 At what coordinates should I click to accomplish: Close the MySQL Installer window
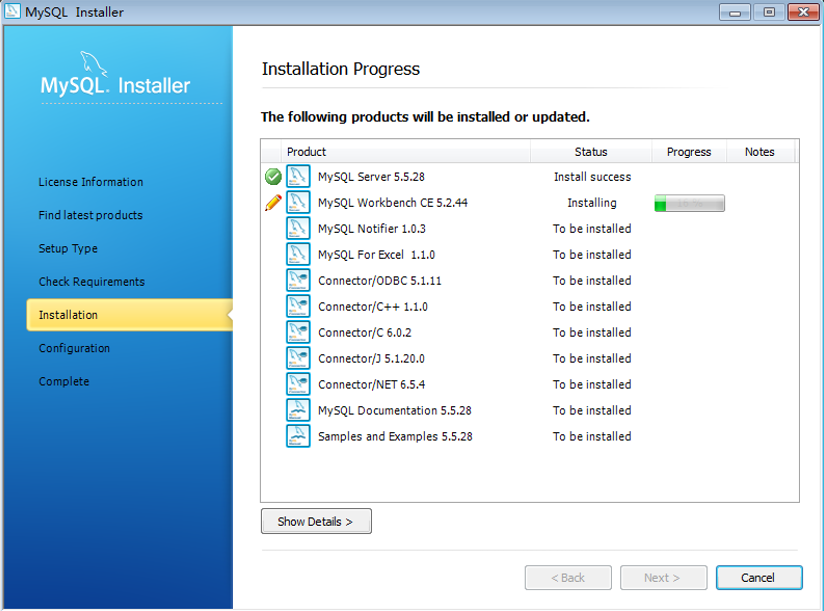point(804,12)
